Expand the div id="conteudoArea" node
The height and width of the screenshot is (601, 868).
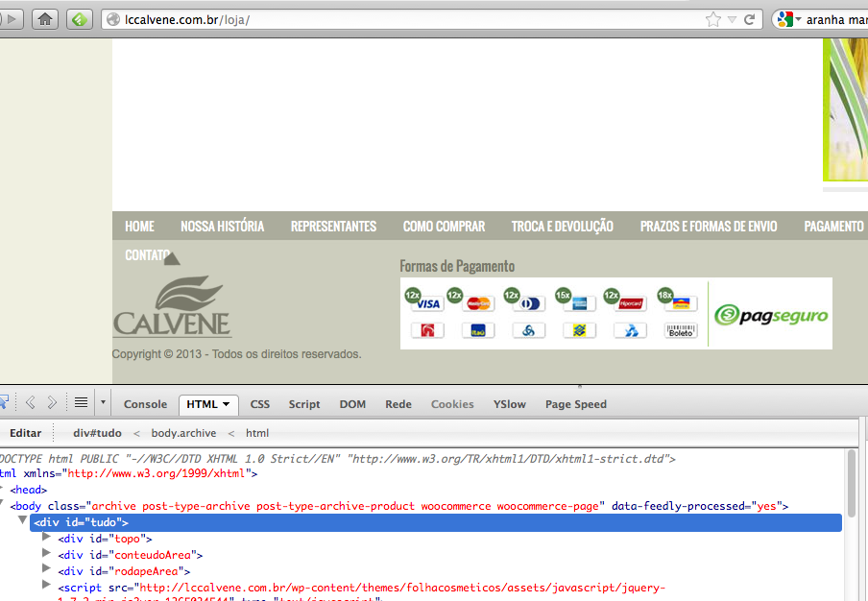click(47, 554)
